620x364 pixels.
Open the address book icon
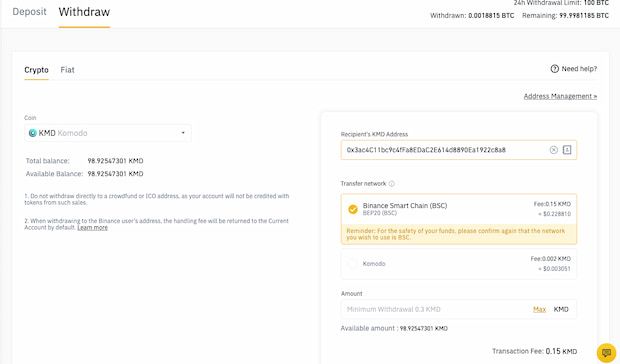point(567,150)
